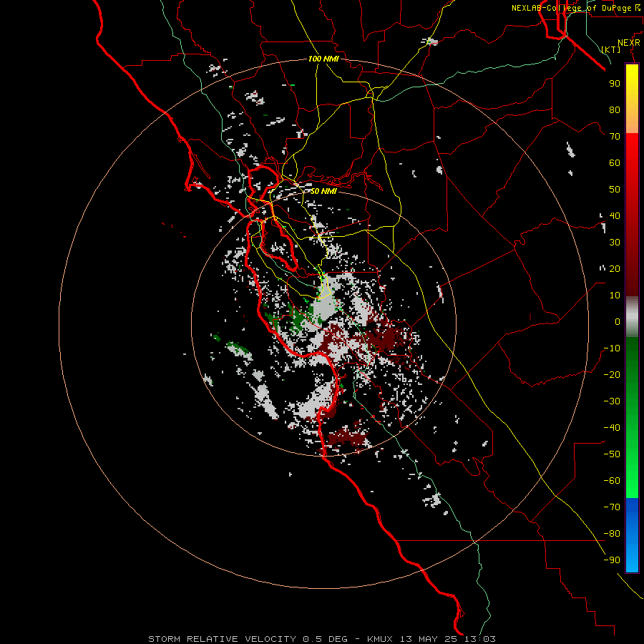Image resolution: width=644 pixels, height=644 pixels.
Task: Click the positive 60 knot scale label
Action: tap(615, 162)
